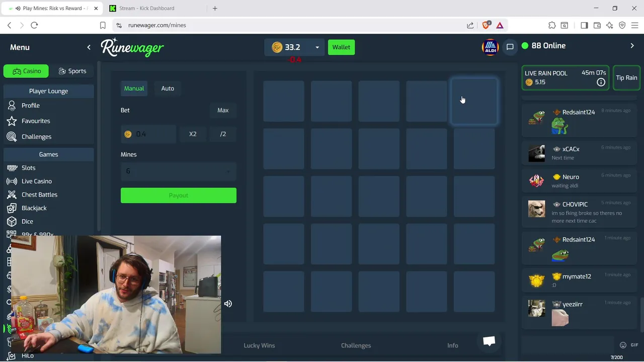Toggle the chat panel speech bubble icon
This screenshot has height=362, width=644.
[x=510, y=47]
